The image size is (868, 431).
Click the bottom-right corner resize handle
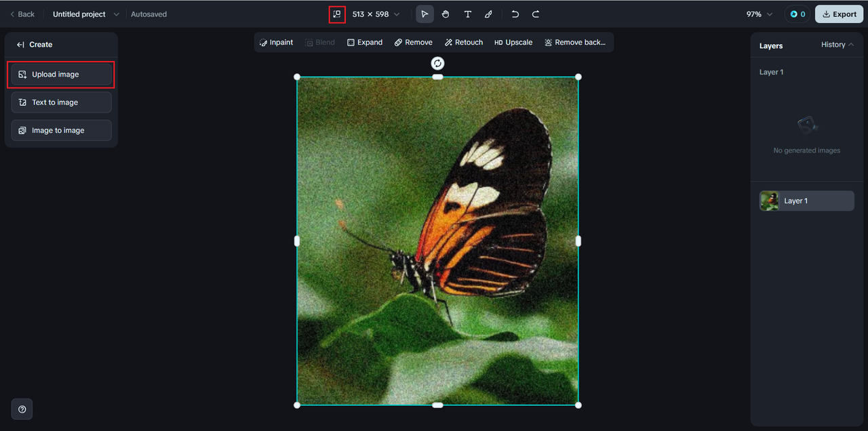coord(578,405)
